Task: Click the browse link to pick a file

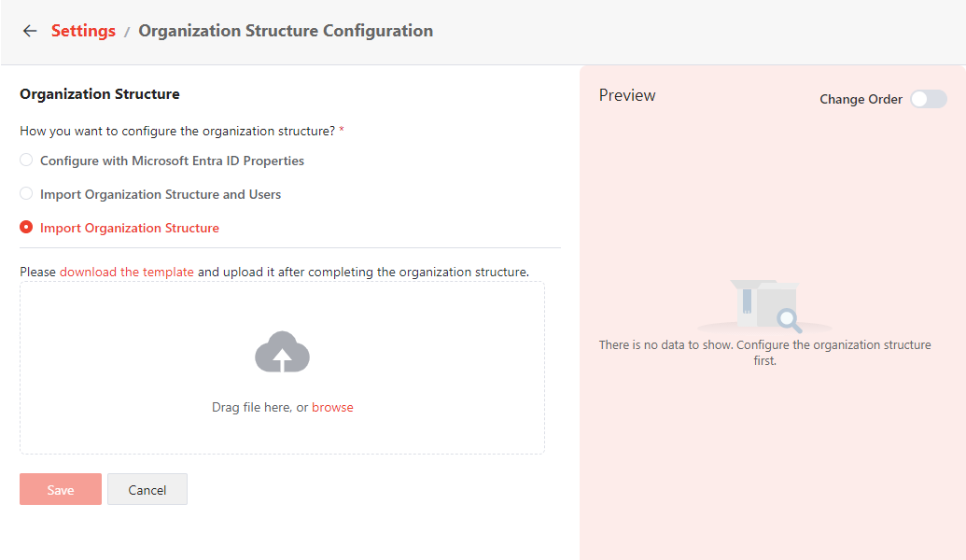Action: tap(333, 407)
